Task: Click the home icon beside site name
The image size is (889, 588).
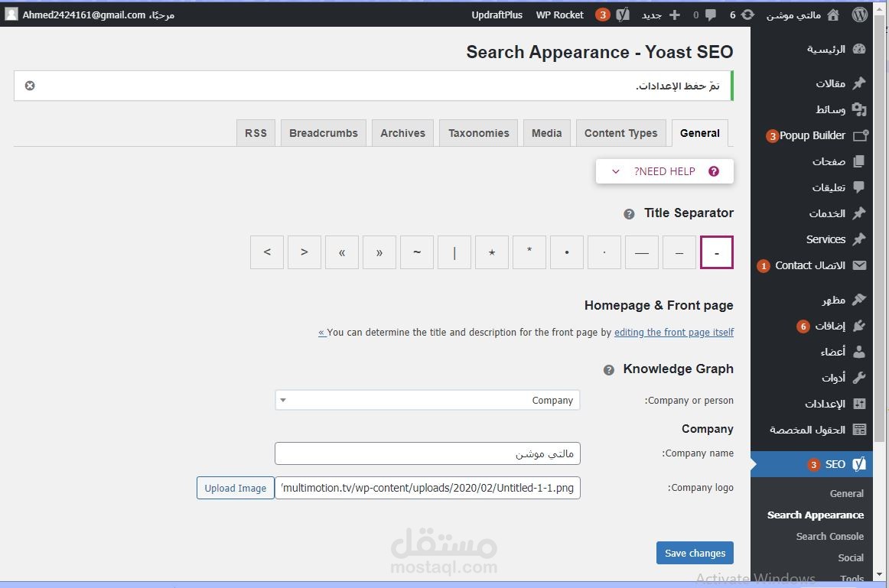Action: (833, 15)
